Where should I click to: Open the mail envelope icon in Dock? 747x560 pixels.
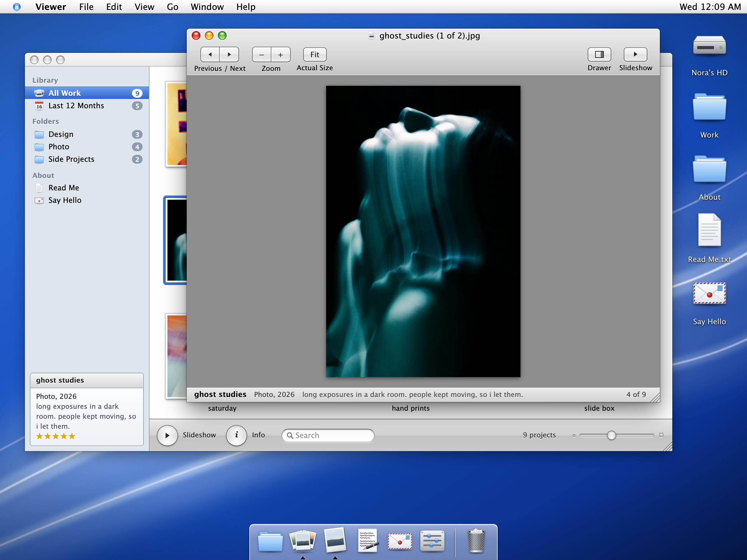(400, 541)
